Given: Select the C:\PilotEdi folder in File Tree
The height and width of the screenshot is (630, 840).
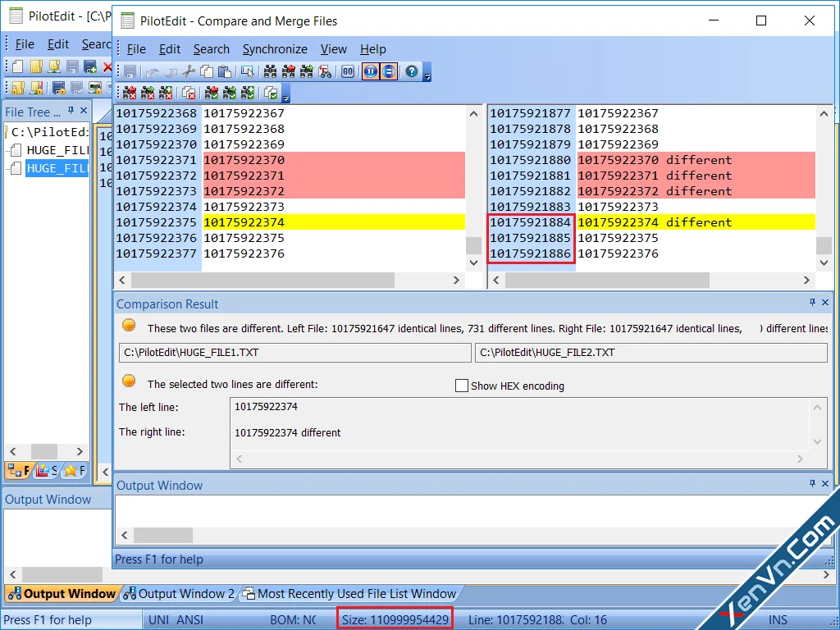Looking at the screenshot, I should (x=49, y=132).
